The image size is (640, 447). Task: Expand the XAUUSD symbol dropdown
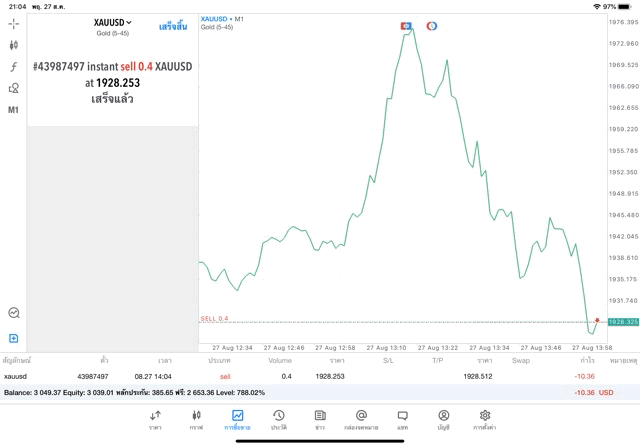coord(112,22)
